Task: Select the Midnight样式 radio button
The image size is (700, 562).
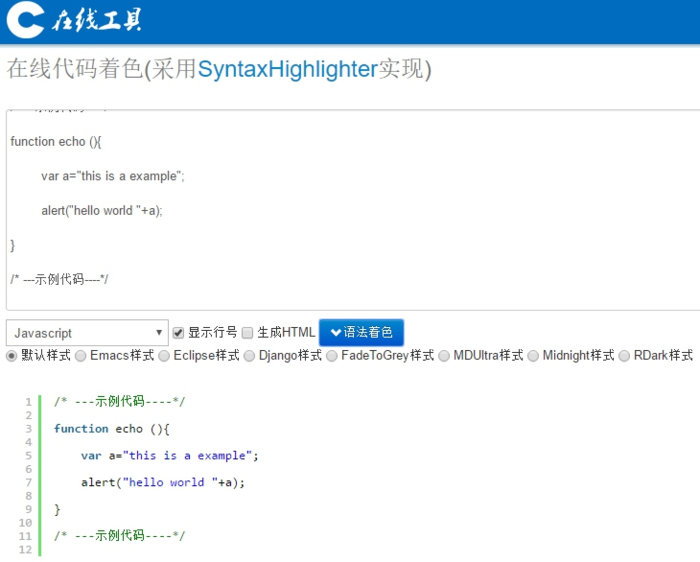Action: click(533, 356)
